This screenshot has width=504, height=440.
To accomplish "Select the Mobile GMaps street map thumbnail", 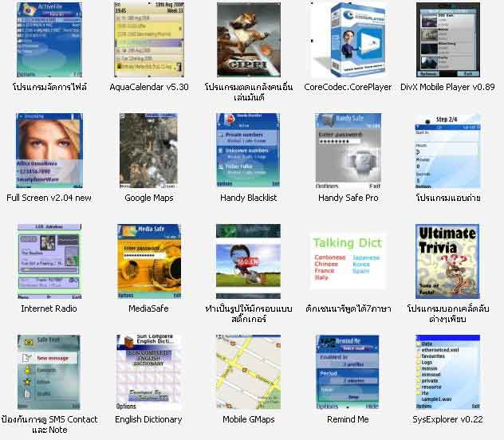I will point(248,372).
